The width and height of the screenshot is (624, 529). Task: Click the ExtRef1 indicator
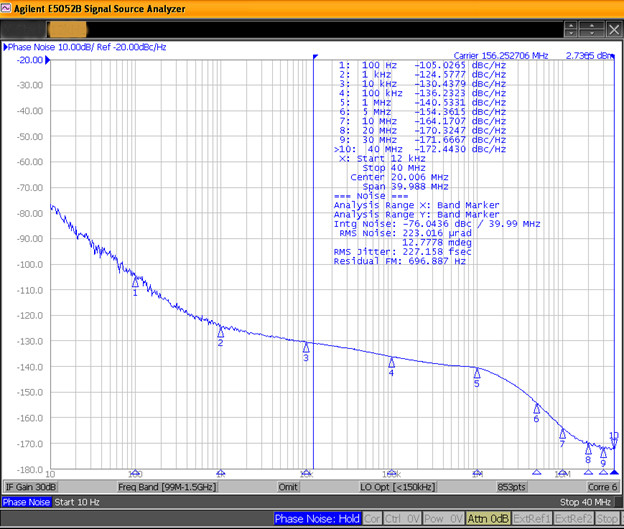click(x=532, y=519)
